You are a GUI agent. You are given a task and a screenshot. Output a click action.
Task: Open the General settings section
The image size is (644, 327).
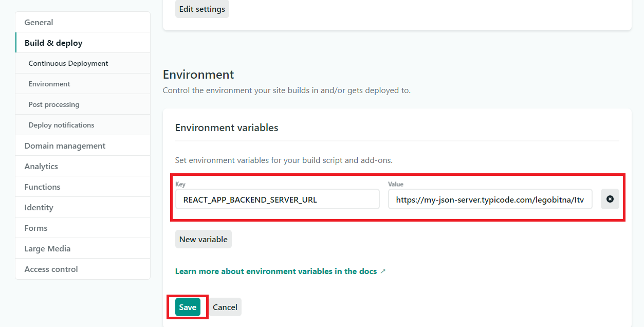point(39,23)
